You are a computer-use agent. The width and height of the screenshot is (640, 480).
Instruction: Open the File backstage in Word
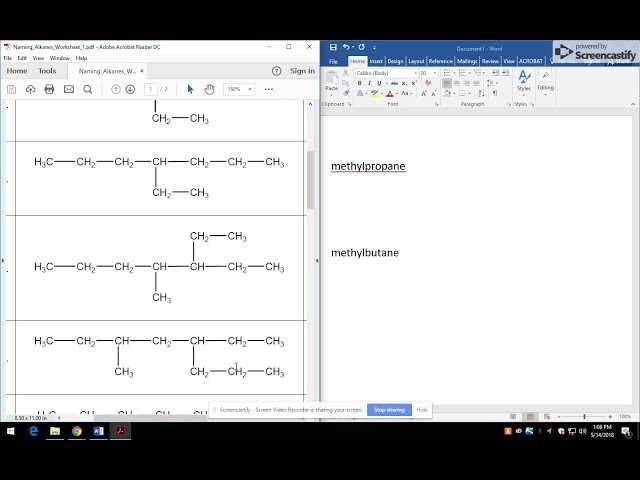pos(333,61)
